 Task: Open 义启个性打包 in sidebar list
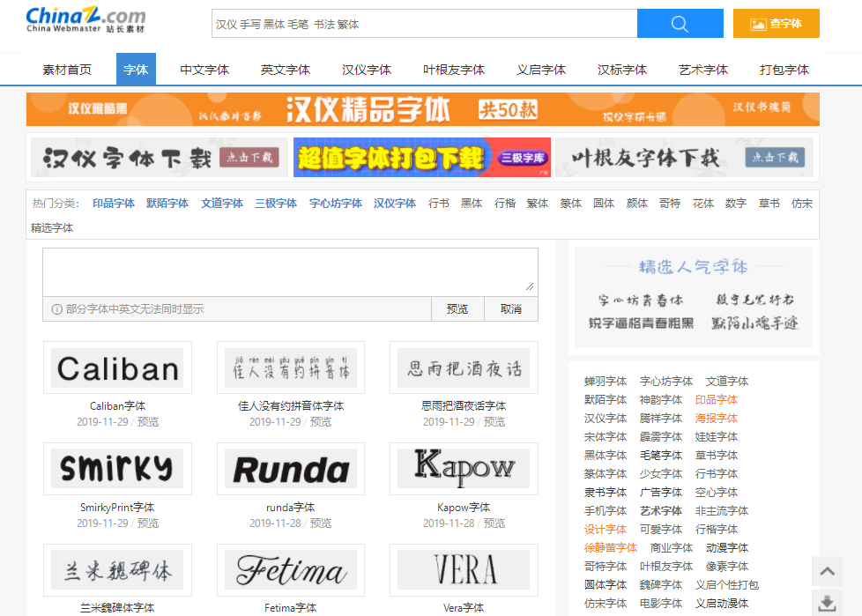pos(727,584)
